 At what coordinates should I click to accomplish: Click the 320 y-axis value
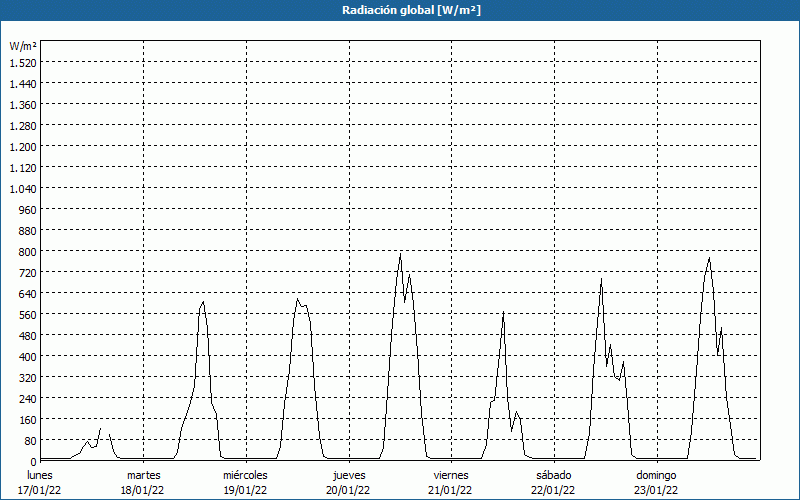tap(28, 378)
